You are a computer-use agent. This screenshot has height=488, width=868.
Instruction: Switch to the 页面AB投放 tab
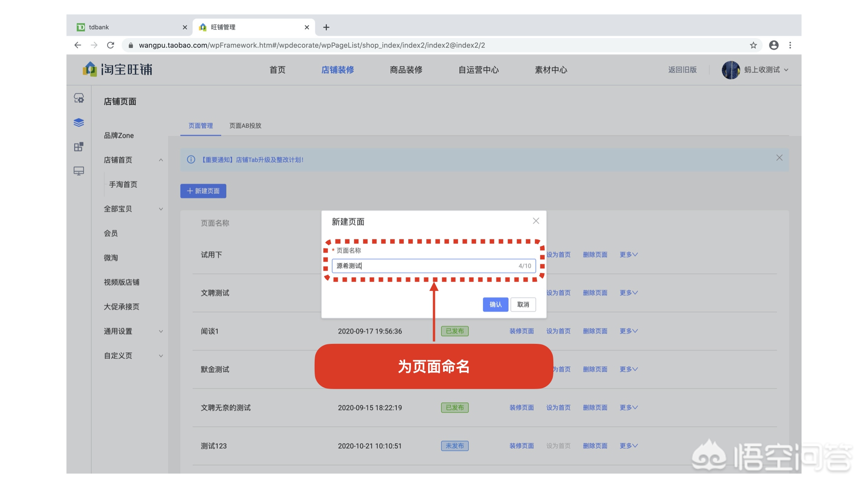coord(245,126)
